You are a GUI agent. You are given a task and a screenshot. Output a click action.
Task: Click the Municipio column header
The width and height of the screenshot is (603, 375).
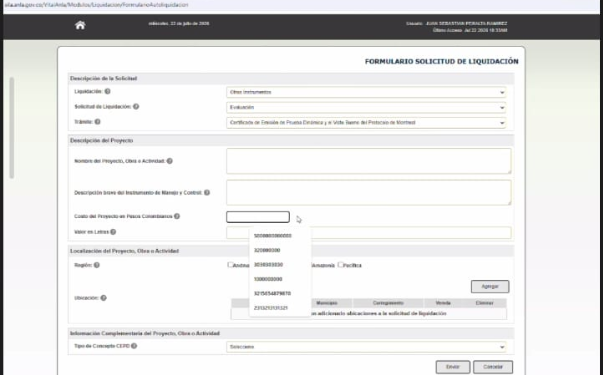tap(326, 303)
